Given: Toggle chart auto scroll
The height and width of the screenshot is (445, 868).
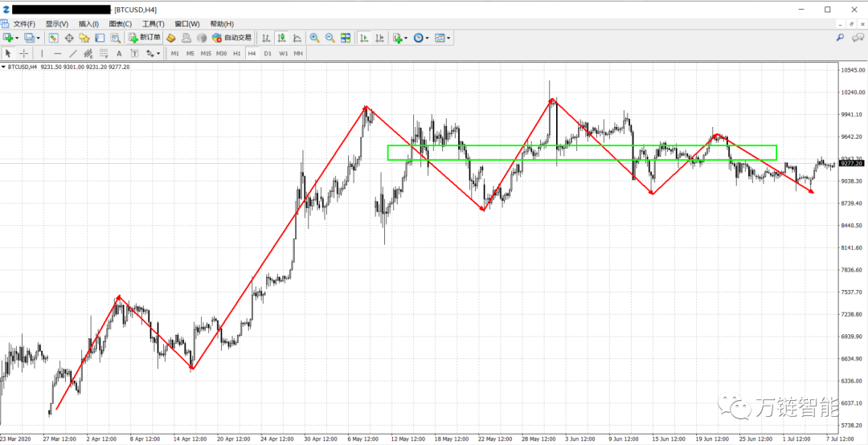Looking at the screenshot, I should pos(364,38).
